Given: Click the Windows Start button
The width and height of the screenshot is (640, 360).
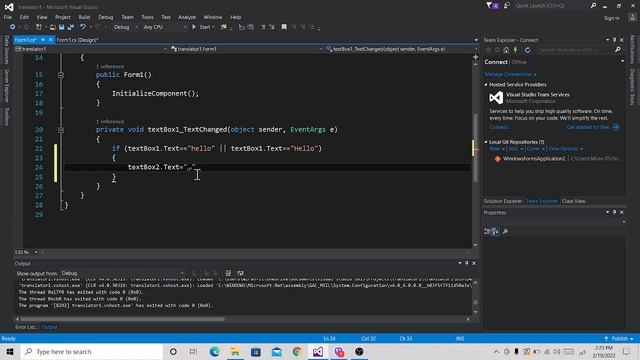Looking at the screenshot, I should (x=10, y=351).
